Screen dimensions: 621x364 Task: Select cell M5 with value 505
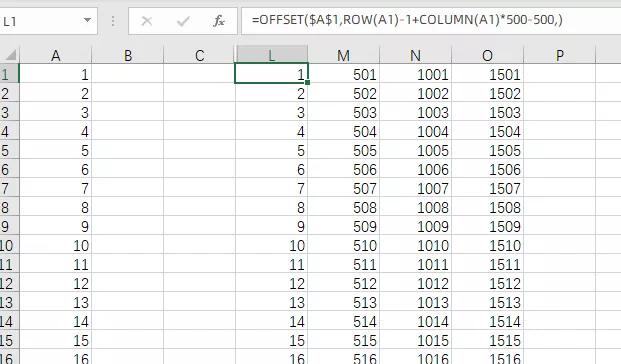344,150
